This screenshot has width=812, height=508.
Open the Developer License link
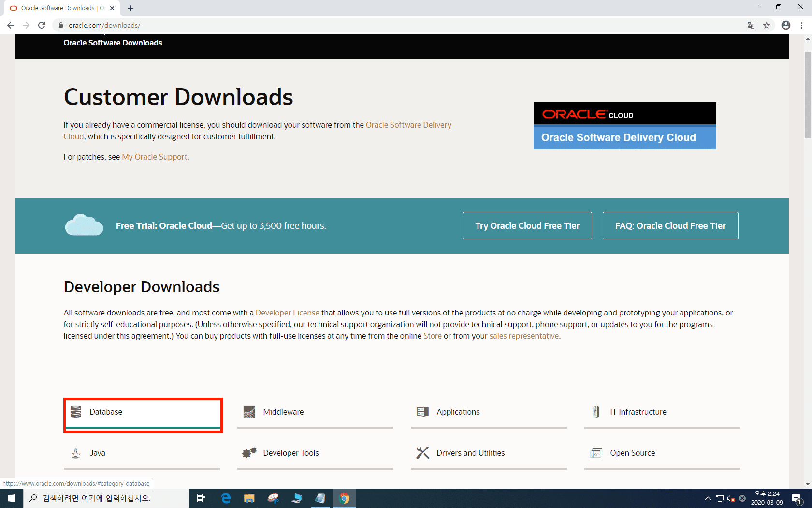(x=288, y=313)
